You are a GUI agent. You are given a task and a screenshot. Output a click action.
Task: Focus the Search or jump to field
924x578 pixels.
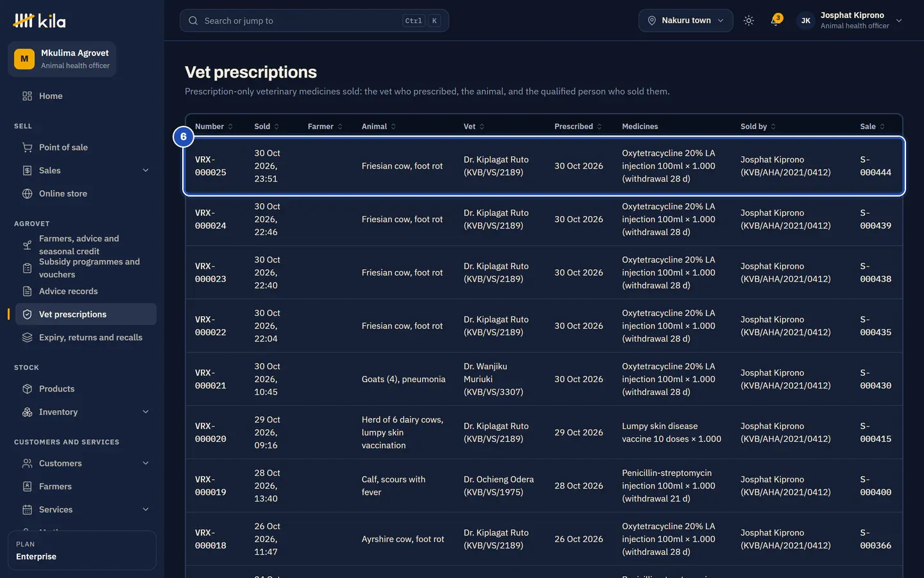314,21
